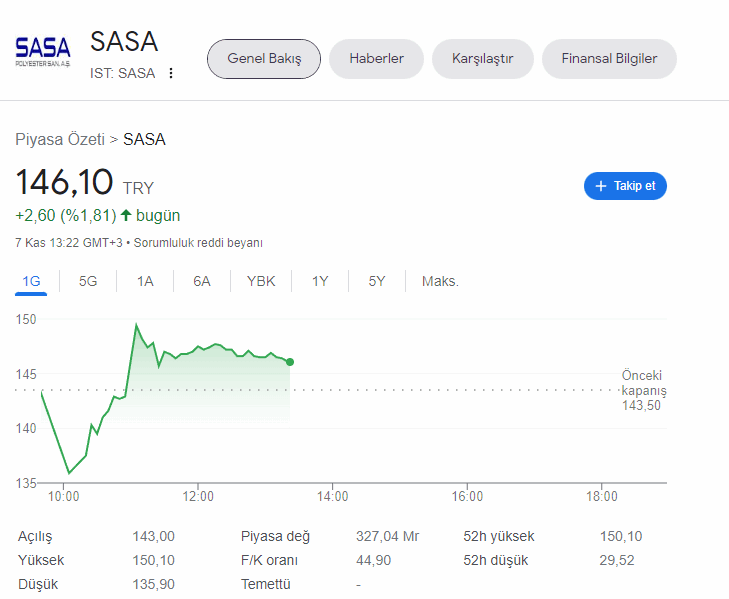Click the 150 price axis label
729x599 pixels.
pyautogui.click(x=26, y=319)
